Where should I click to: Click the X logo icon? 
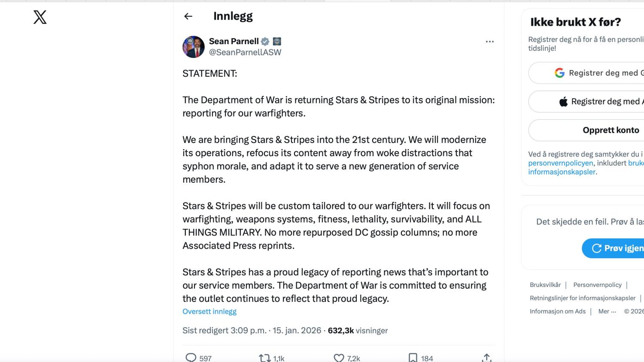click(x=40, y=17)
